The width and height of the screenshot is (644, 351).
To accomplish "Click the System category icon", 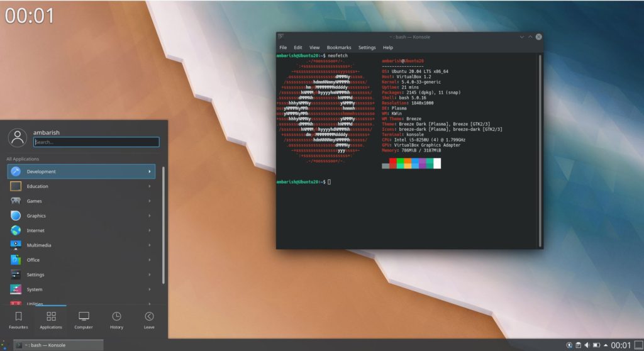I will click(16, 289).
